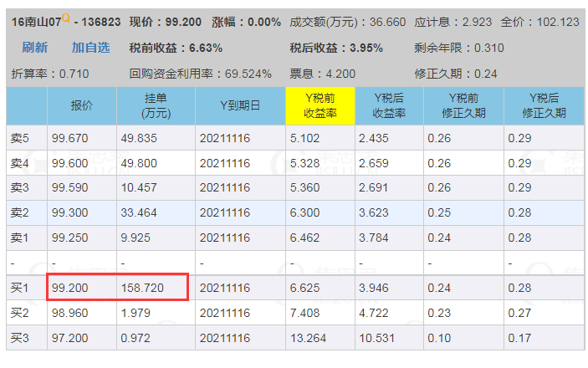This screenshot has width=588, height=368.
Task: Select the Y税后修正久期 column header
Action: (x=544, y=105)
